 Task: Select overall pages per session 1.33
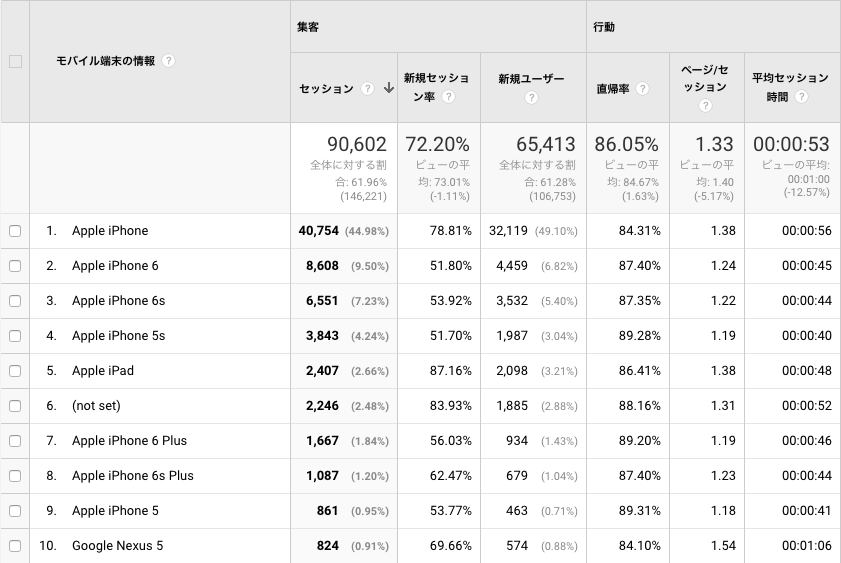coord(714,144)
